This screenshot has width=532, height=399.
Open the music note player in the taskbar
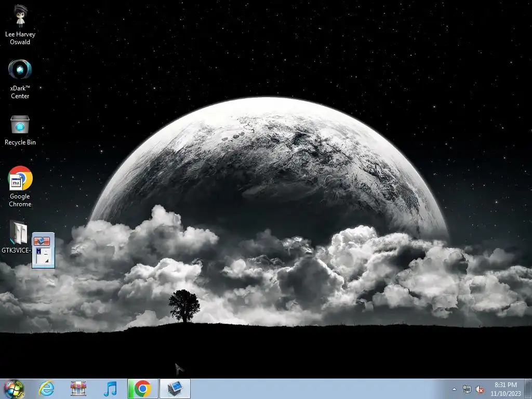[x=110, y=389]
